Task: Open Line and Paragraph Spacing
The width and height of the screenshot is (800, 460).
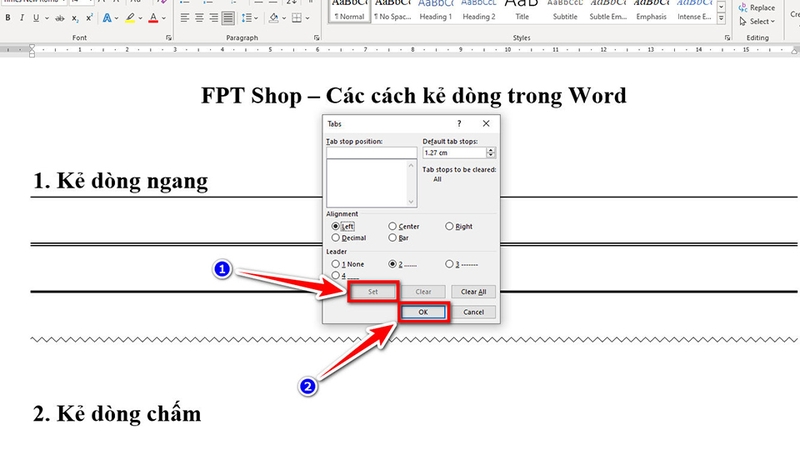Action: click(246, 18)
